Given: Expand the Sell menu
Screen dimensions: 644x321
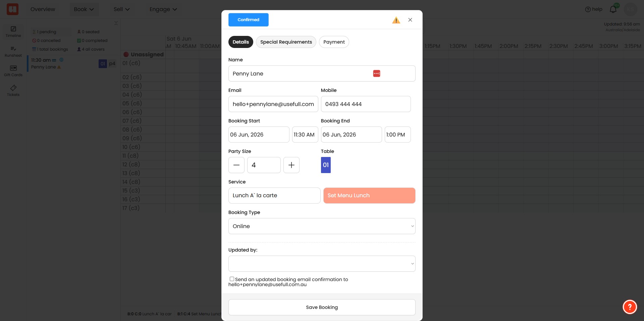Looking at the screenshot, I should (x=121, y=9).
